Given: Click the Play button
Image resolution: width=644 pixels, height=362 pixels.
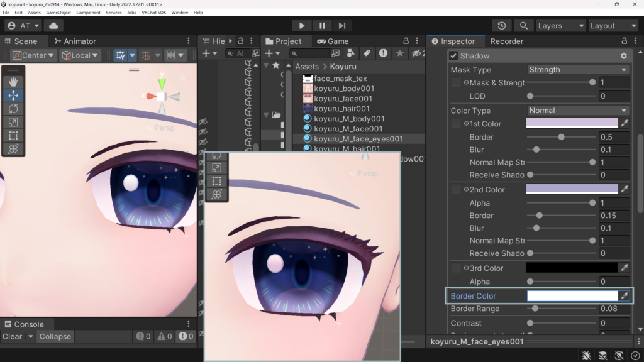Looking at the screenshot, I should click(301, 25).
